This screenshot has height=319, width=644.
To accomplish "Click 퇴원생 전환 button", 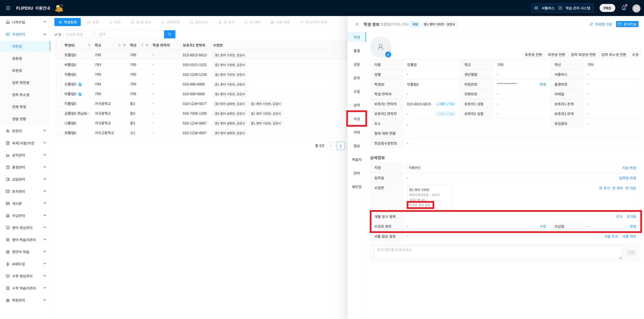I will point(556,55).
